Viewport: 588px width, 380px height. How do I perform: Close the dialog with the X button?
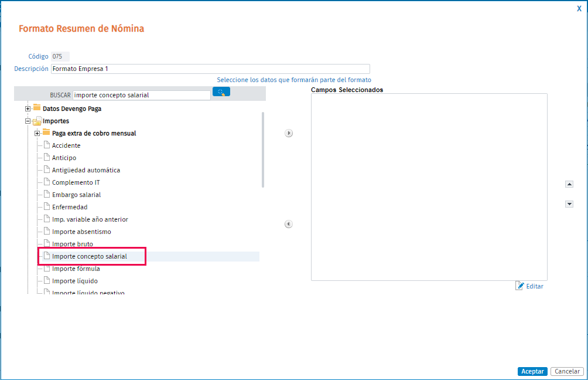tap(579, 9)
